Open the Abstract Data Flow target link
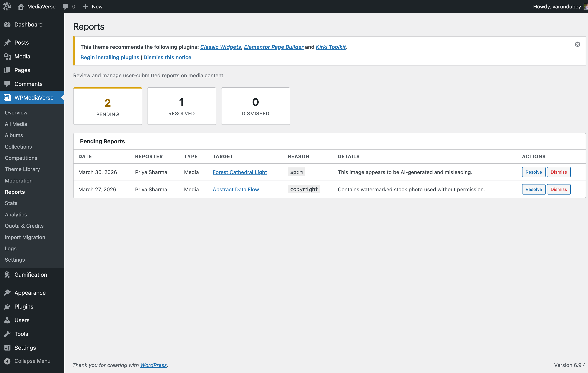The height and width of the screenshot is (373, 588). pyautogui.click(x=236, y=189)
